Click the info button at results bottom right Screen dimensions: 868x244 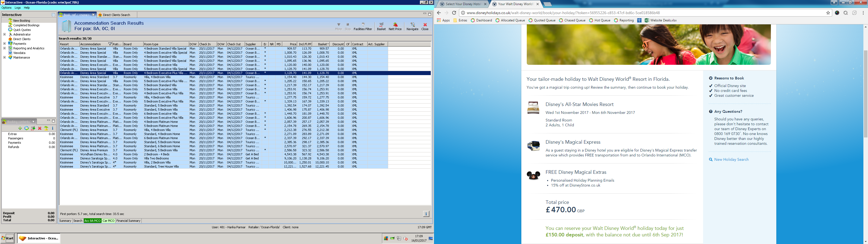point(426,214)
